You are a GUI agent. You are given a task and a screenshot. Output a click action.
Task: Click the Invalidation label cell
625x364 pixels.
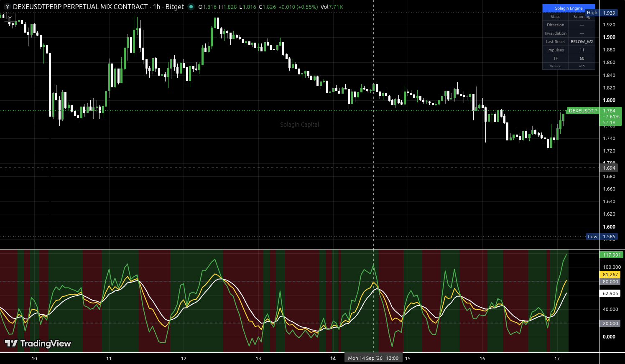(555, 33)
